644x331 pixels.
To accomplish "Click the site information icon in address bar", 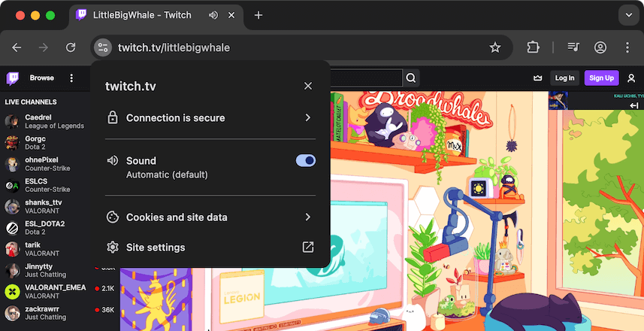I will pyautogui.click(x=103, y=47).
